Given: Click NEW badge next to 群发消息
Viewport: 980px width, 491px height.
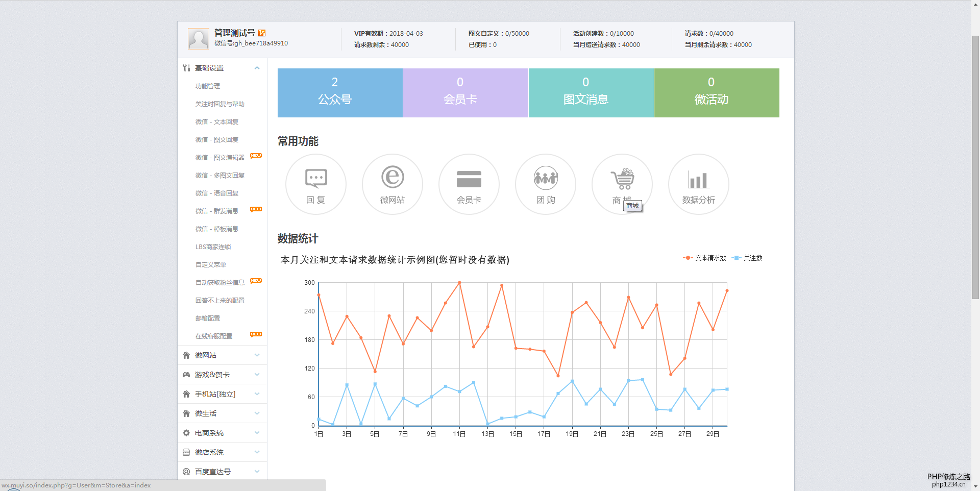Looking at the screenshot, I should [x=256, y=209].
